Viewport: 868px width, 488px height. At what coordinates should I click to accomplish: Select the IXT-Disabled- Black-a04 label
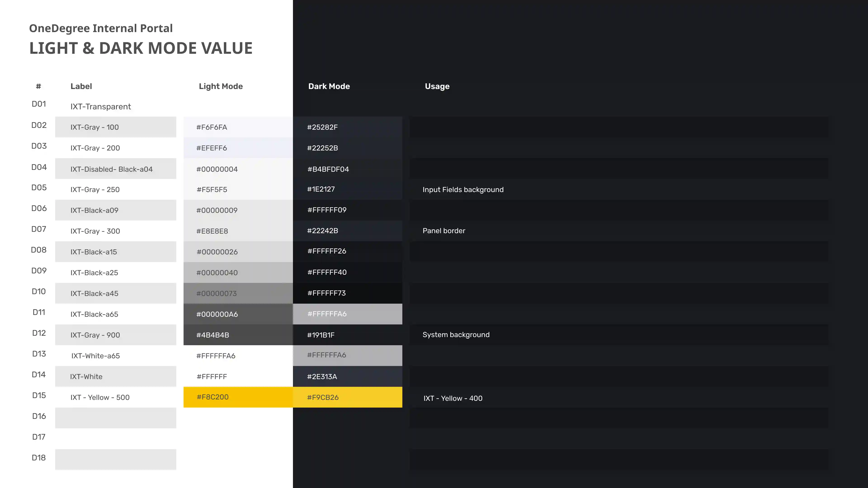(x=111, y=169)
